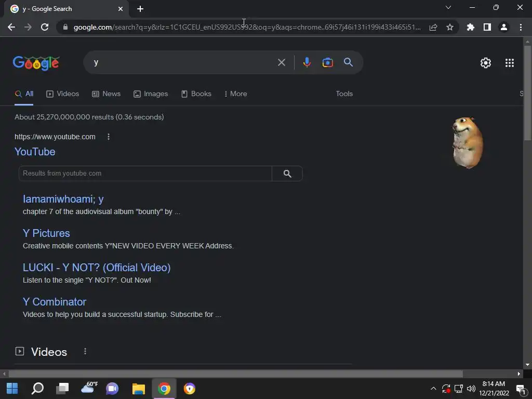This screenshot has height=399, width=532.
Task: Click the https://www.youtube.com URL text
Action: click(55, 137)
